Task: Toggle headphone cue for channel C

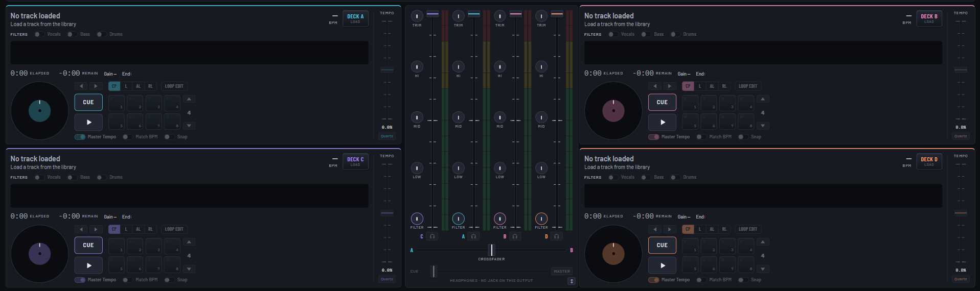Action: coord(432,236)
